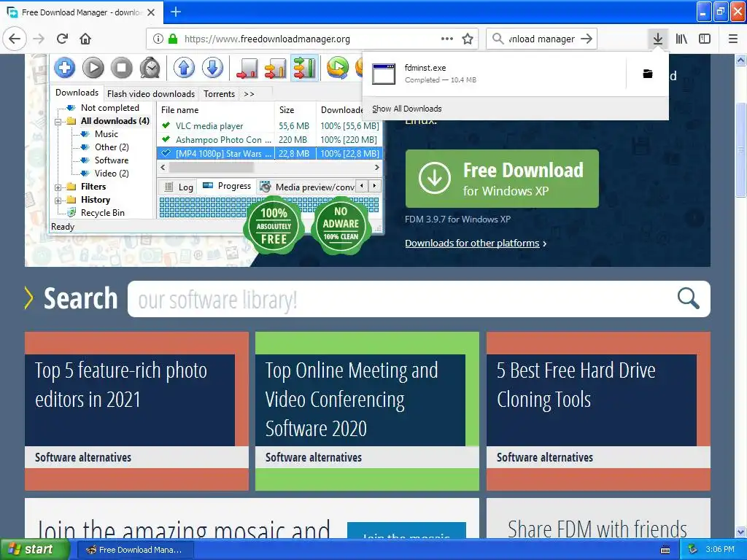Click the green padlock security icon
Screen dimensions: 747x560
(173, 39)
